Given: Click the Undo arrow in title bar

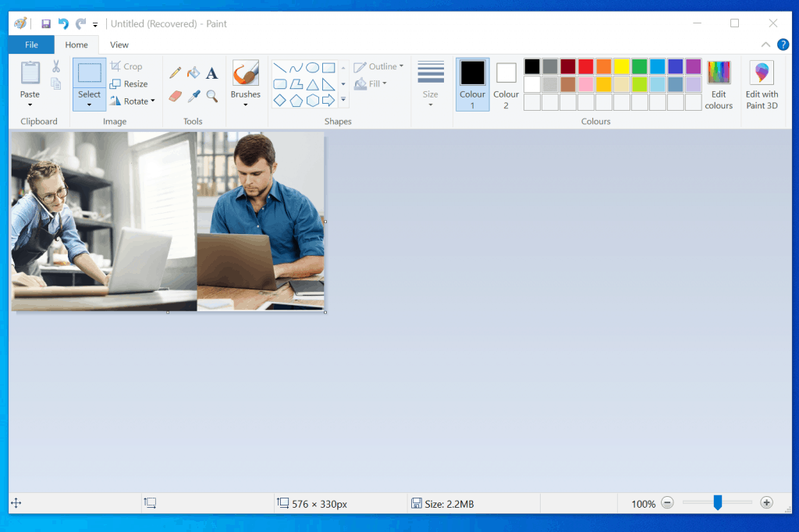Looking at the screenshot, I should [63, 23].
